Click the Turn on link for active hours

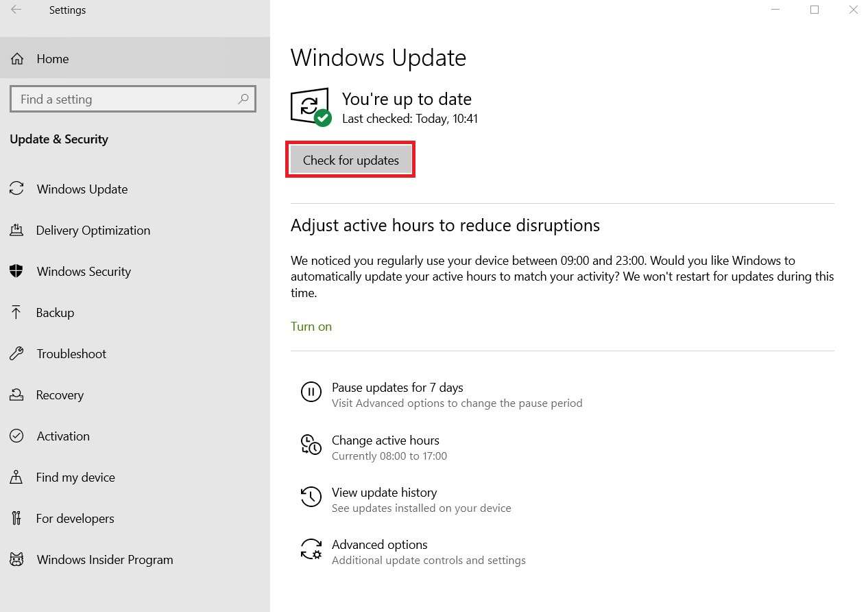click(311, 327)
